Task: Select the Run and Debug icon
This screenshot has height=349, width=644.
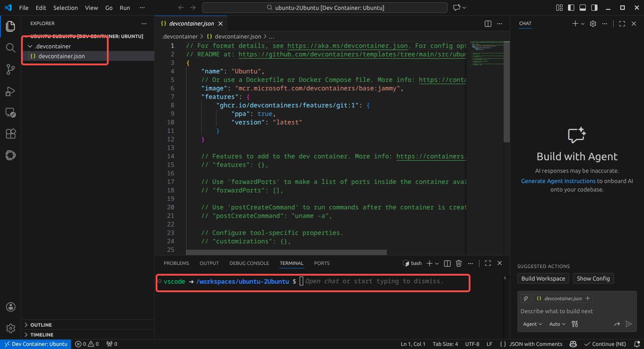Action: click(x=10, y=91)
